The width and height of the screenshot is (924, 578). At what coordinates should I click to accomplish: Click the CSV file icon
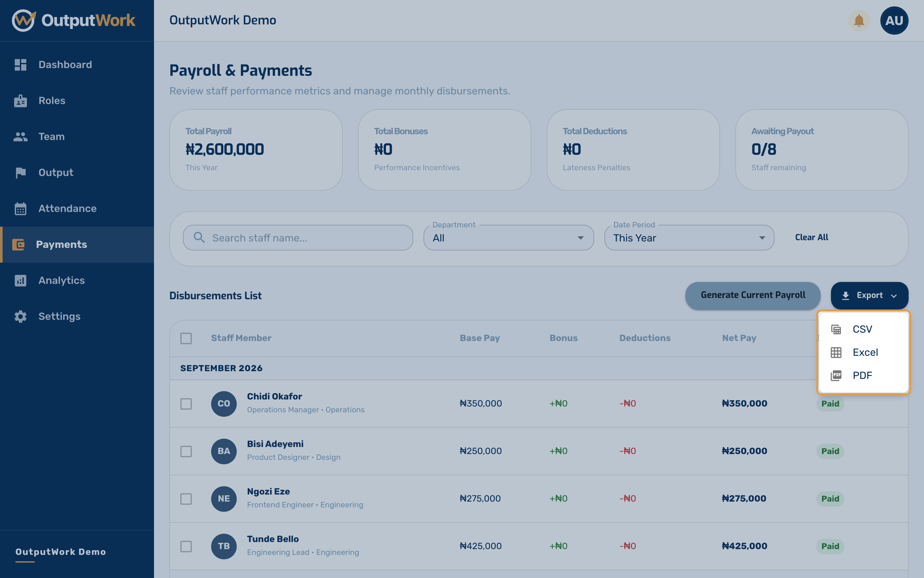tap(836, 329)
